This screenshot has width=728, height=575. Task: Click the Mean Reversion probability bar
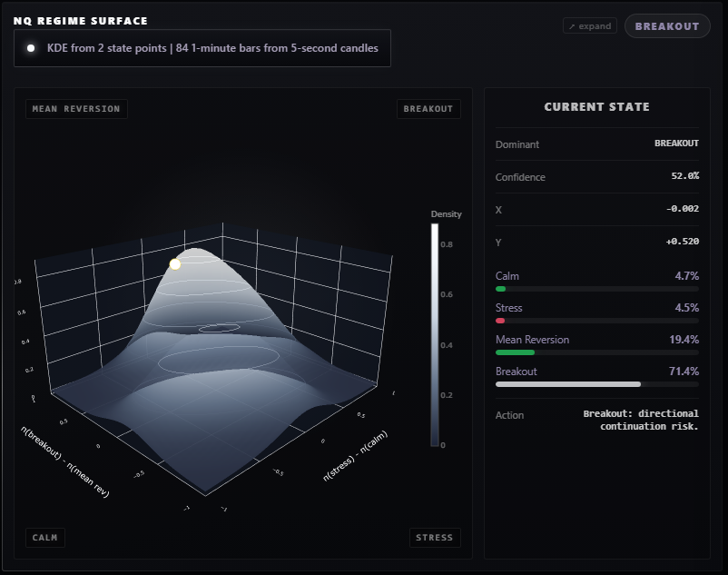pyautogui.click(x=597, y=352)
